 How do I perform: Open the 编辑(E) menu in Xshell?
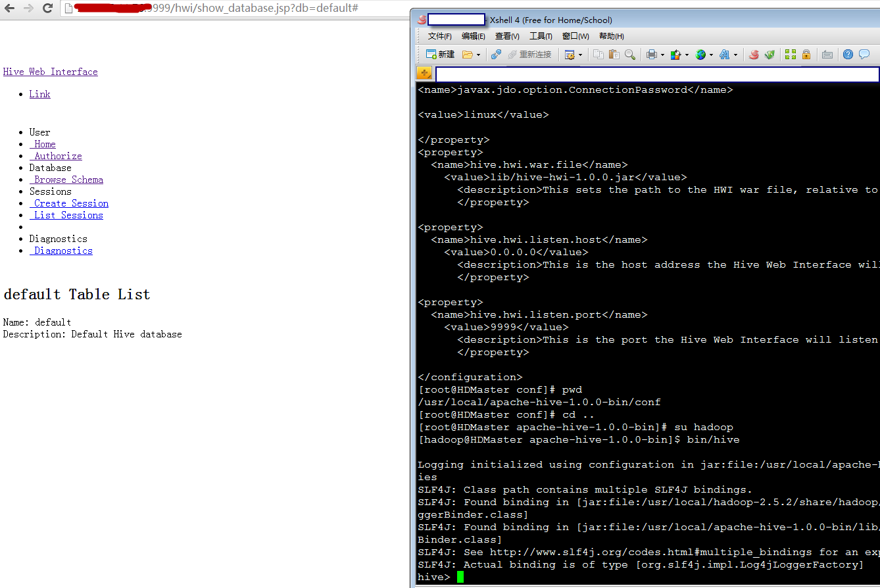tap(474, 36)
